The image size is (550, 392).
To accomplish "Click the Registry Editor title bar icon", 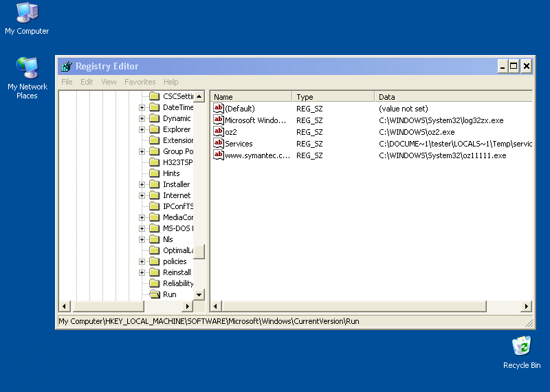I will click(66, 66).
